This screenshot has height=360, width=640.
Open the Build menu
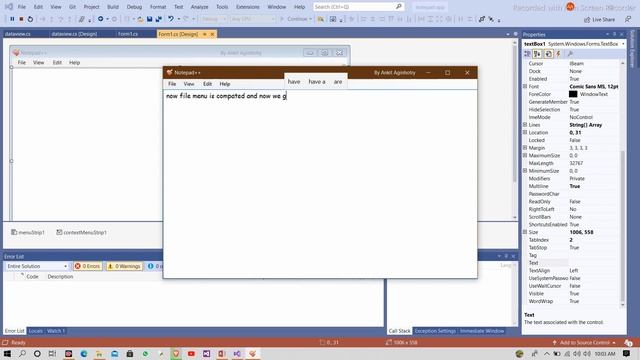113,7
